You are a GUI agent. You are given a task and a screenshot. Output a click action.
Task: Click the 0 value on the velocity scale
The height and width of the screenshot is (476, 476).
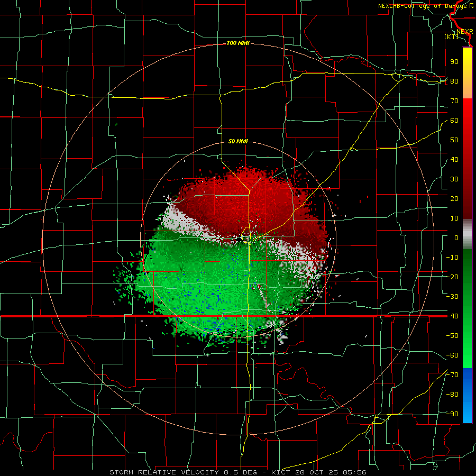[x=456, y=238]
